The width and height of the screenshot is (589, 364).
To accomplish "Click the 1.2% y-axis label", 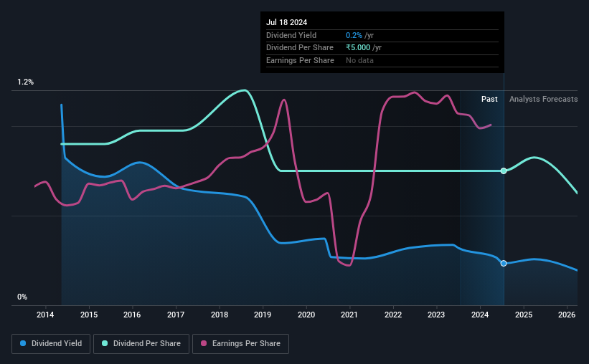I will [x=26, y=82].
